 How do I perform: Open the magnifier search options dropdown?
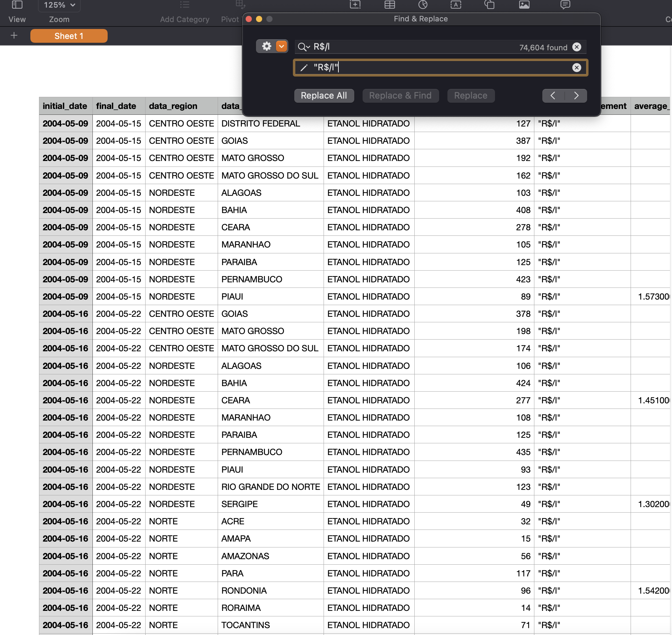point(304,47)
